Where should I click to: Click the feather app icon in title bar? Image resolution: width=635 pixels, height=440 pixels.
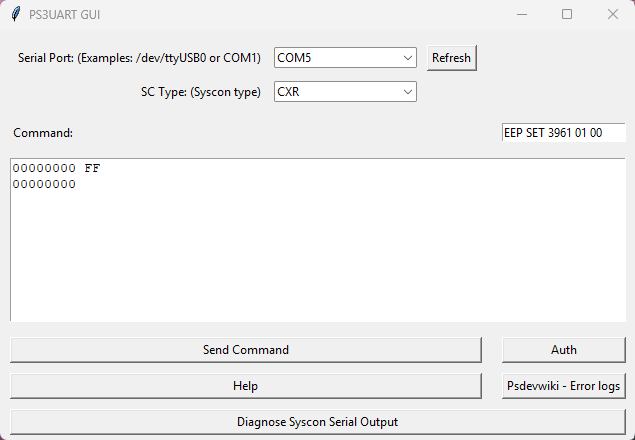pos(14,15)
